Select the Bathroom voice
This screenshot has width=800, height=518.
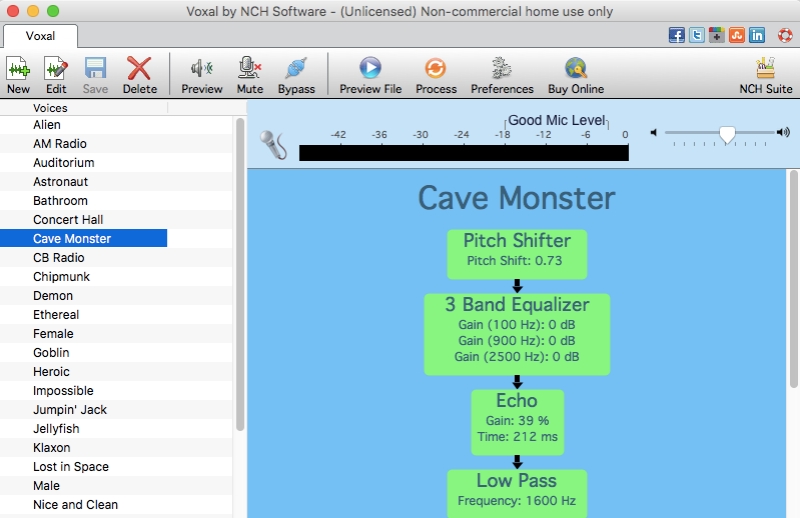[116, 201]
